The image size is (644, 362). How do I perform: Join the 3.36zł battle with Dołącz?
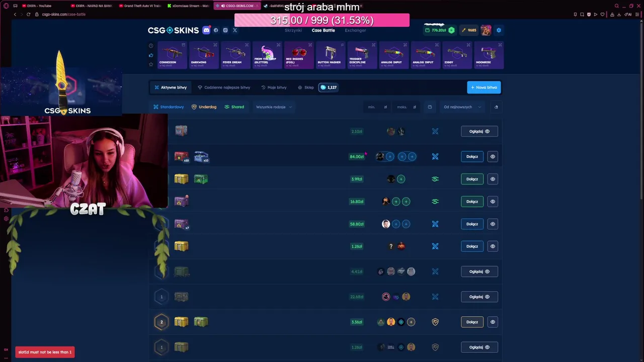(x=472, y=322)
